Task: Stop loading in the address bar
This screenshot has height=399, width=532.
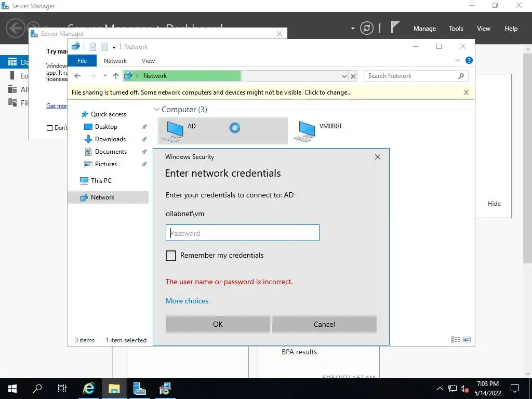Action: pyautogui.click(x=353, y=76)
